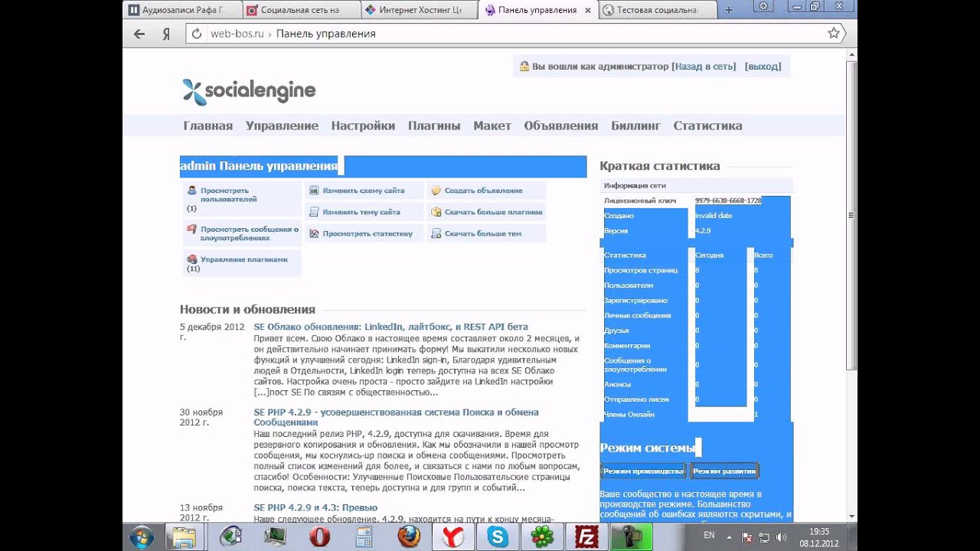Screen dimensions: 980x551
Task: Click the Скачать больше тем icon
Action: (x=436, y=233)
